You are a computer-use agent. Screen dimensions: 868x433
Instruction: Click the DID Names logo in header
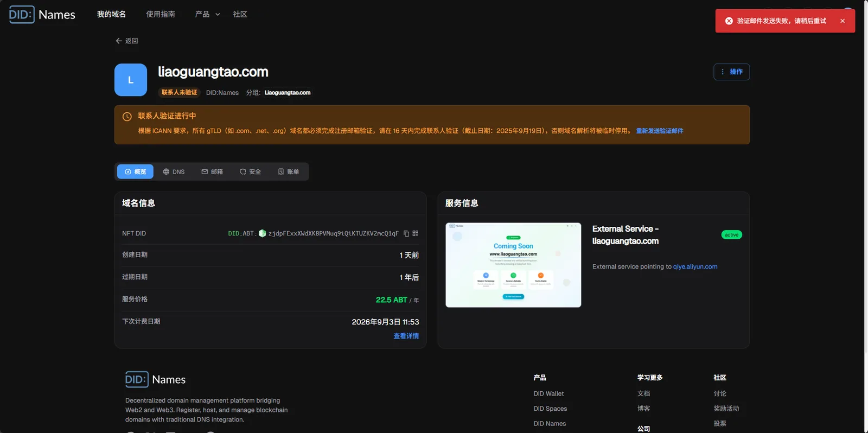tap(42, 15)
